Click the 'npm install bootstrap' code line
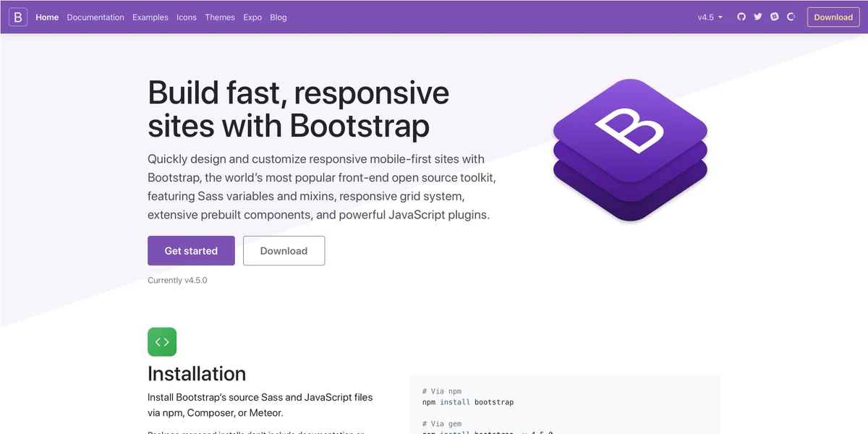This screenshot has height=434, width=868. click(468, 402)
